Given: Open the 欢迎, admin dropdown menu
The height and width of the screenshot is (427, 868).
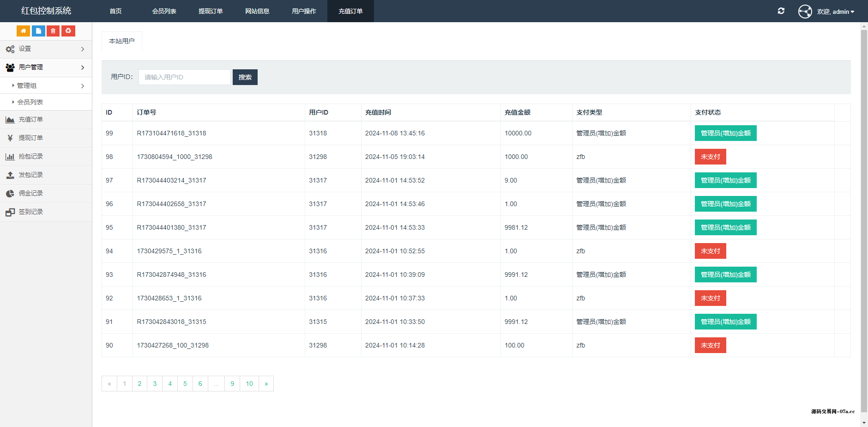Looking at the screenshot, I should point(835,12).
